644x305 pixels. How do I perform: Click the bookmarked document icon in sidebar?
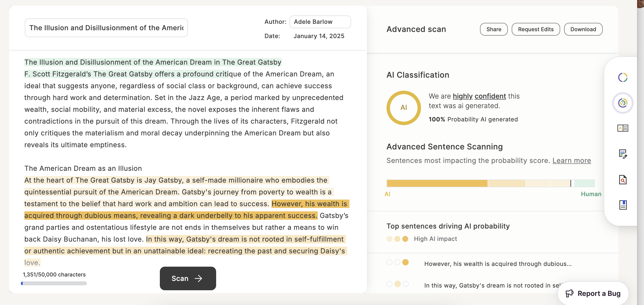click(x=623, y=205)
